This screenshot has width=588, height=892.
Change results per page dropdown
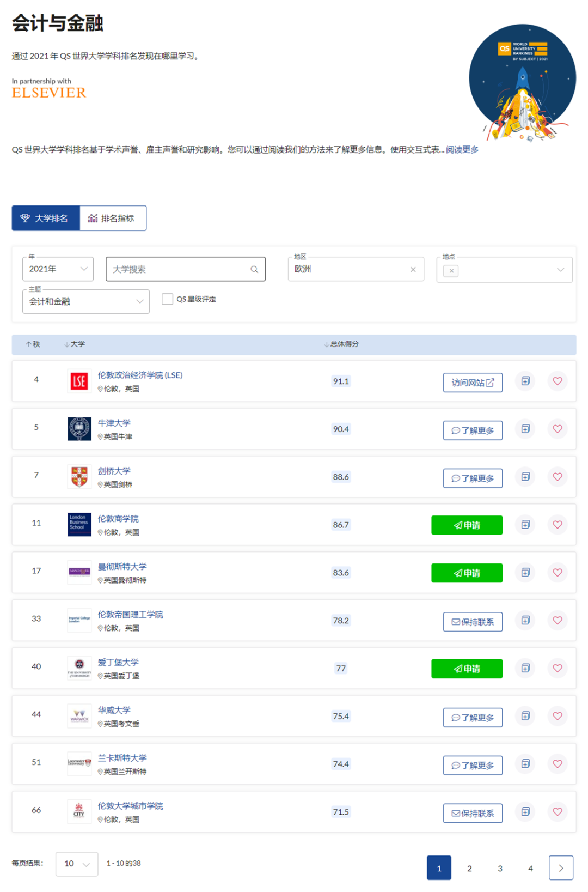pos(77,864)
